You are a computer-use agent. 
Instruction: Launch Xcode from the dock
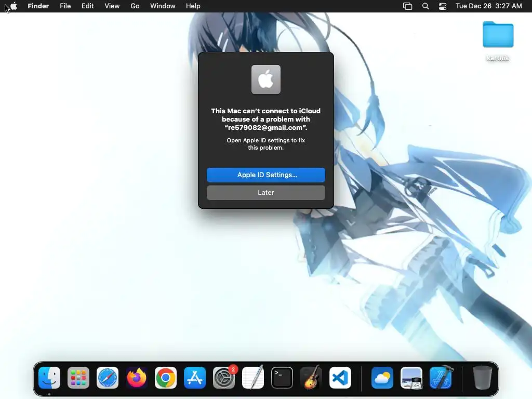[441, 378]
